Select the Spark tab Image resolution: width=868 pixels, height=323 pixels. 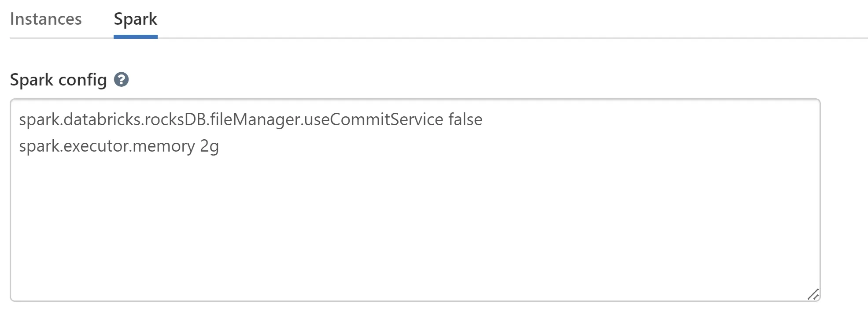point(135,19)
